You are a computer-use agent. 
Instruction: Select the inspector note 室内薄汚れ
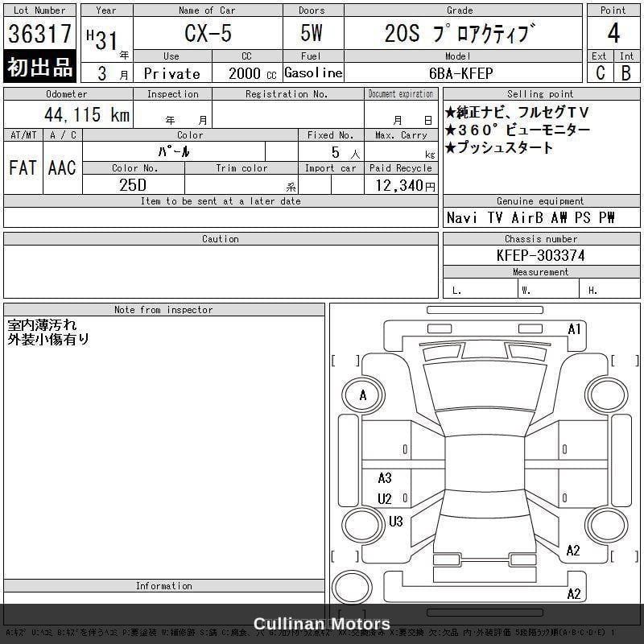[x=42, y=325]
